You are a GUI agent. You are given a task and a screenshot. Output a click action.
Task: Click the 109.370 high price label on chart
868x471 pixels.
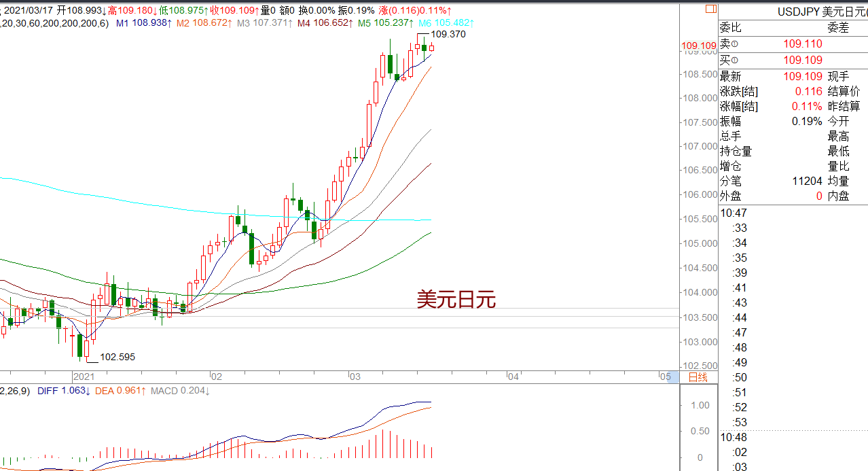click(x=448, y=34)
